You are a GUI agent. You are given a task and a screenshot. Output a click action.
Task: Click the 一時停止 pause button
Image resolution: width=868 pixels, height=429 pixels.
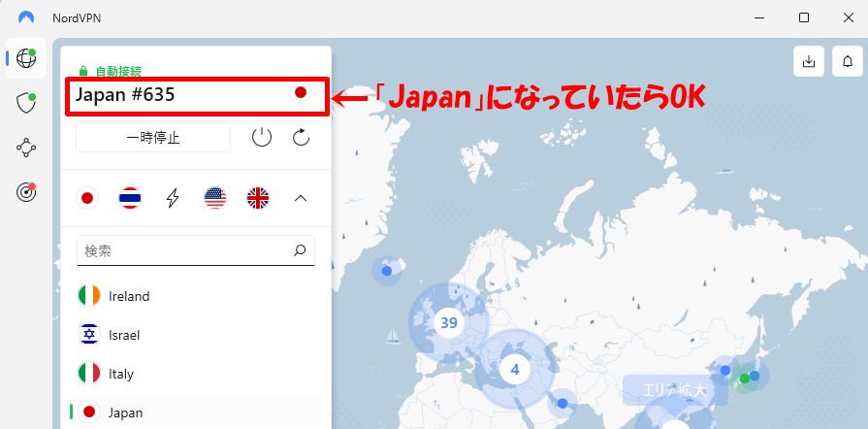coord(153,137)
